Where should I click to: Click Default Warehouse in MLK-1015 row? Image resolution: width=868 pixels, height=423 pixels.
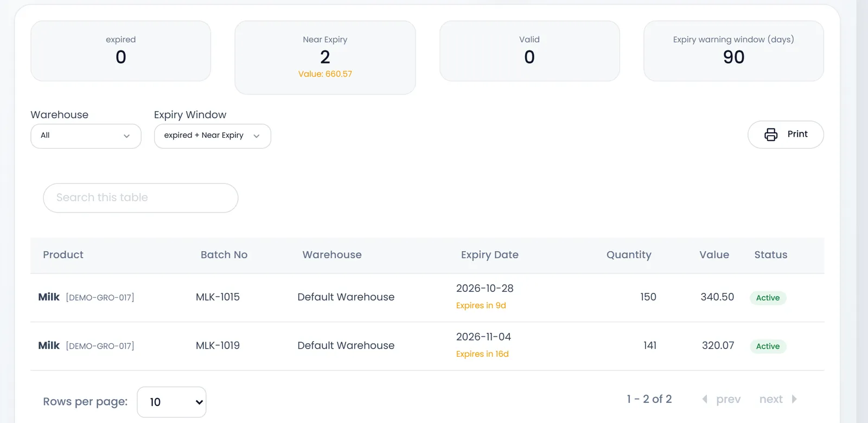[346, 297]
